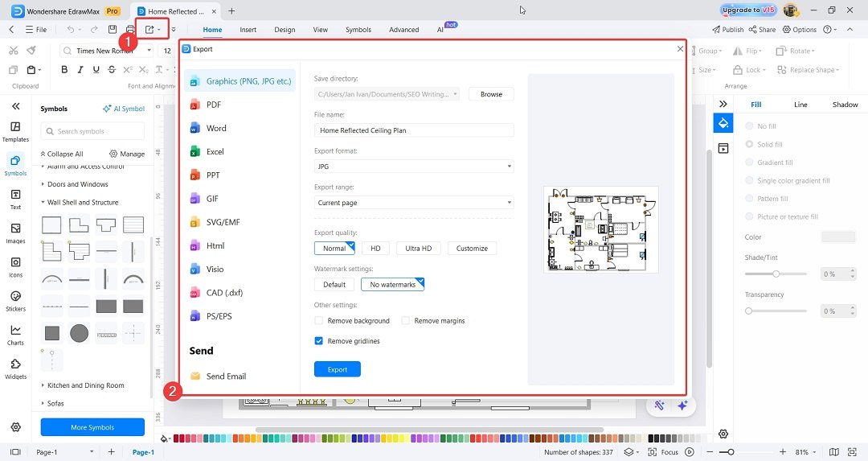Switch to the Line tab
The height and width of the screenshot is (461, 868).
(800, 104)
